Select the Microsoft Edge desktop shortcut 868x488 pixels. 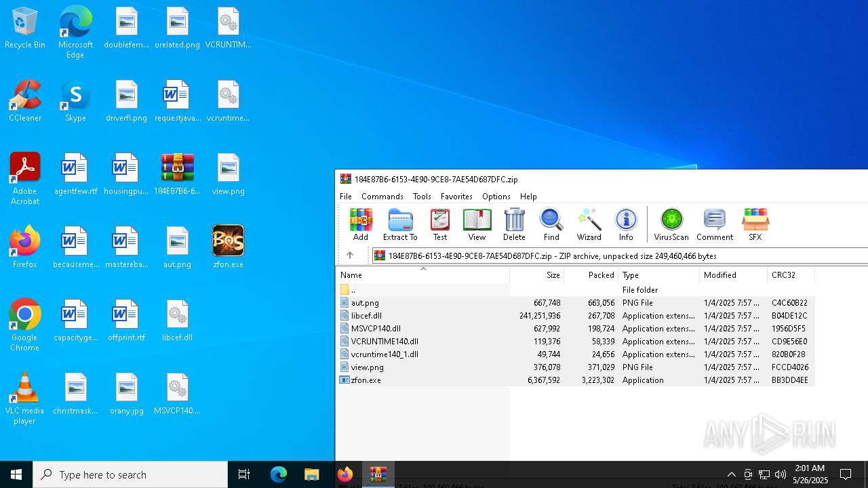(75, 33)
